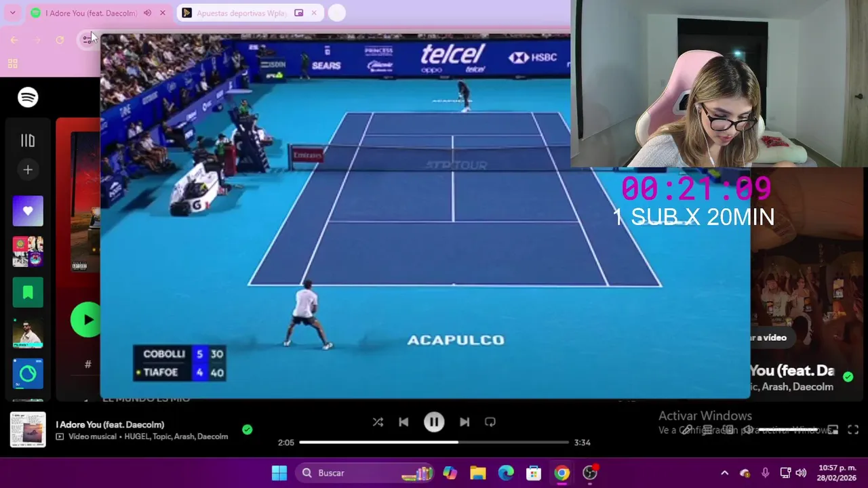Toggle repeat mode
Screen dimensions: 868x488
click(490, 422)
